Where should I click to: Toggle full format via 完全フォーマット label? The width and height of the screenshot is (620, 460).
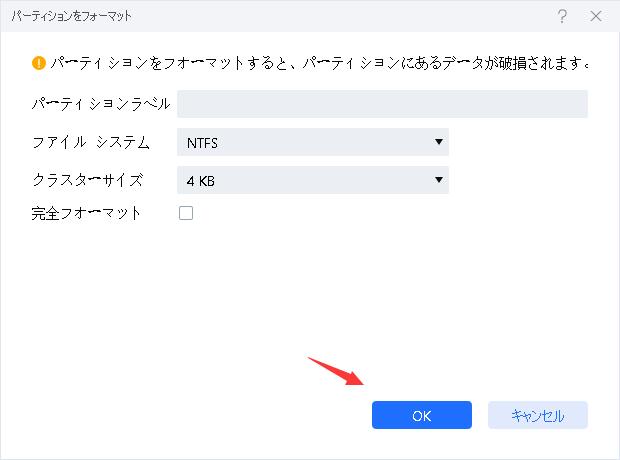pyautogui.click(x=86, y=213)
